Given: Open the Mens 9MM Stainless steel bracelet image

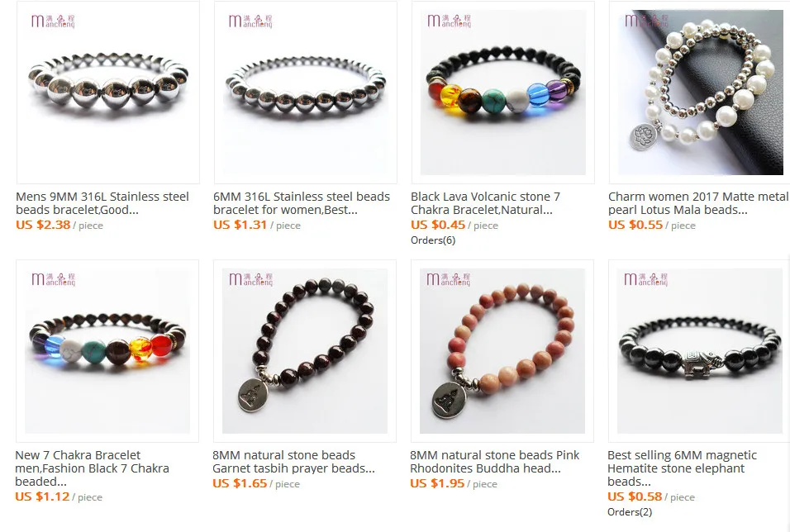Looking at the screenshot, I should (107, 93).
